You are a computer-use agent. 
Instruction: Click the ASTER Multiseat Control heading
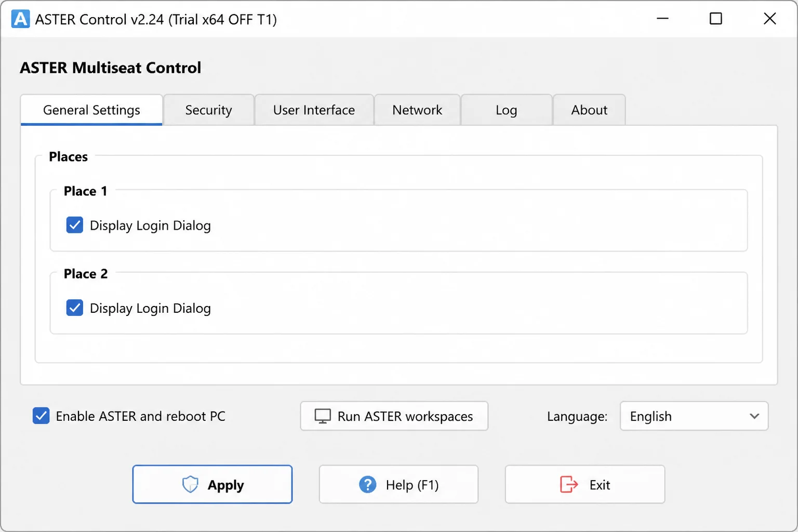click(110, 68)
